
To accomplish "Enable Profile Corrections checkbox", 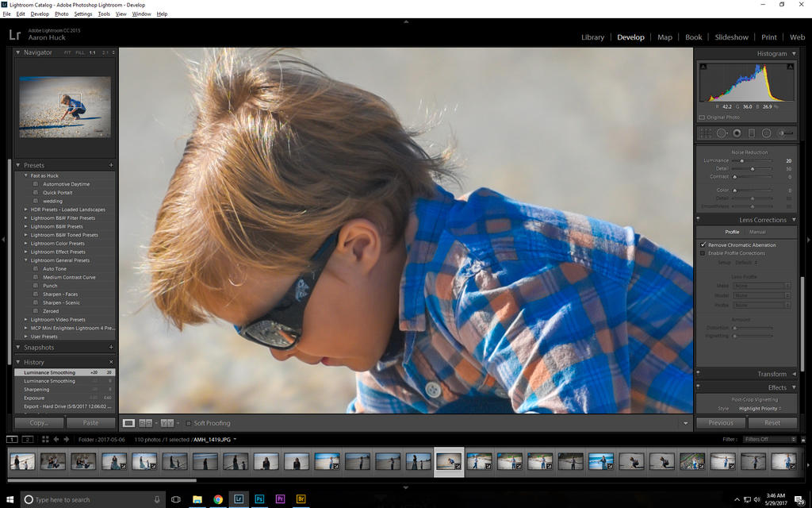I will [703, 253].
